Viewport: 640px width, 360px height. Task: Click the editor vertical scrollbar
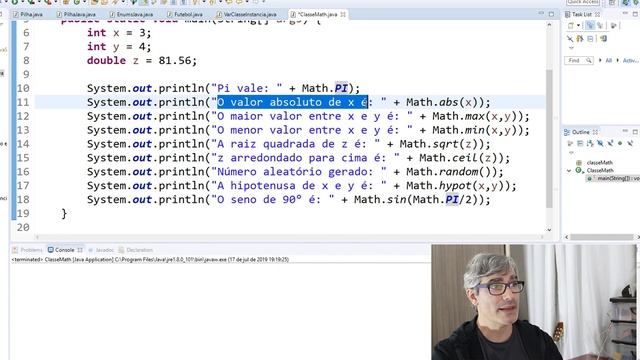(x=549, y=139)
